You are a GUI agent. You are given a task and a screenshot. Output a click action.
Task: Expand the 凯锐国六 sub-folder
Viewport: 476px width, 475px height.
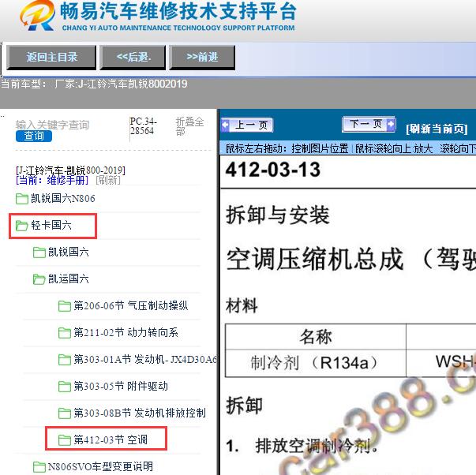69,252
